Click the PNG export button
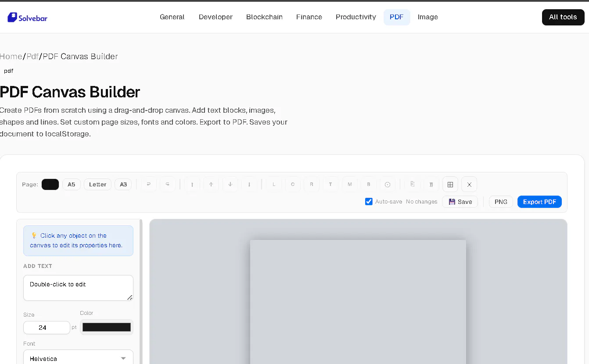Viewport: 589px width, 364px height. (501, 202)
